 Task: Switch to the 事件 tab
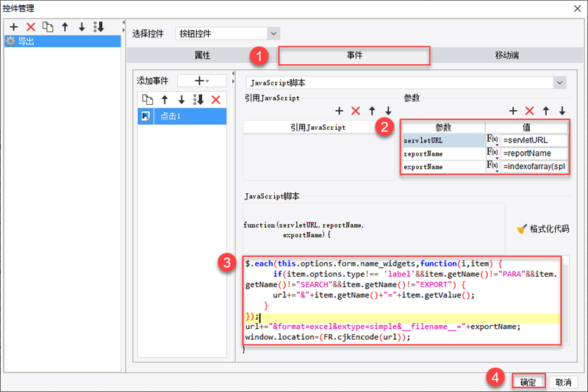354,55
